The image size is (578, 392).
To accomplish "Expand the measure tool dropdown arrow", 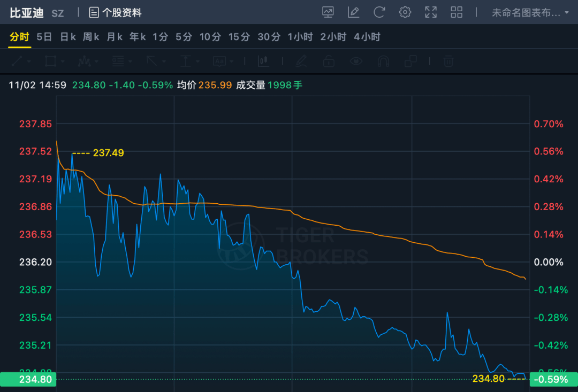I will [197, 62].
